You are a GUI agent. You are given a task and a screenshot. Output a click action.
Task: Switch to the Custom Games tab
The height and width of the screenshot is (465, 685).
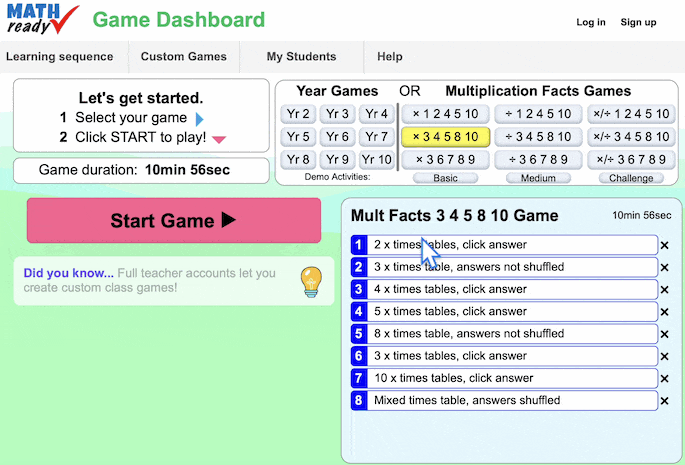tap(184, 57)
